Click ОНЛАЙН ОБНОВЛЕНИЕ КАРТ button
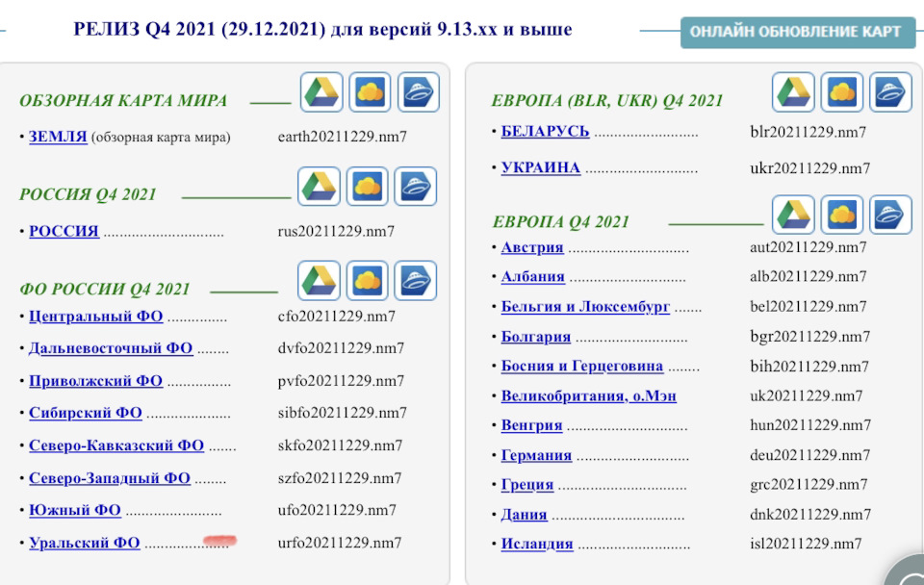The height and width of the screenshot is (585, 924). coord(797,32)
